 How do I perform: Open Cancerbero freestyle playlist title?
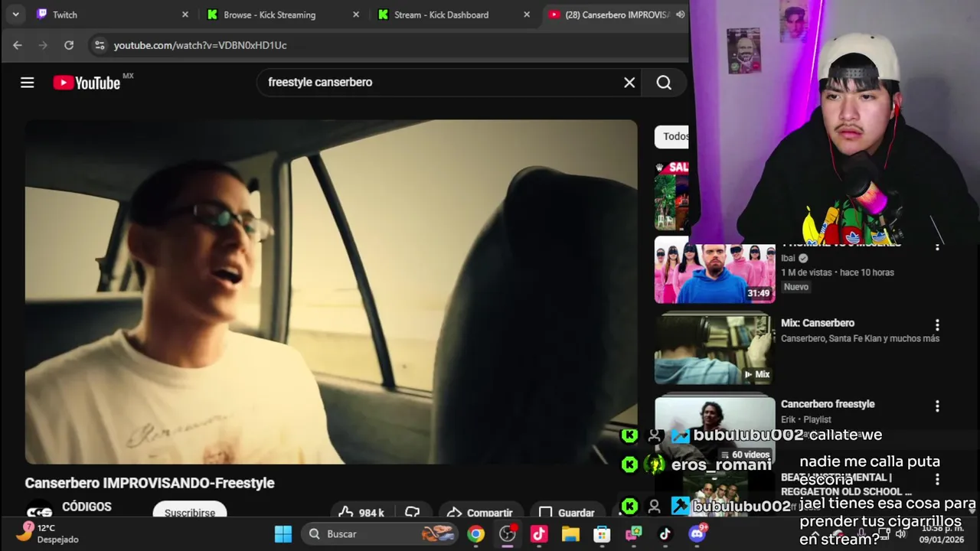pos(828,404)
